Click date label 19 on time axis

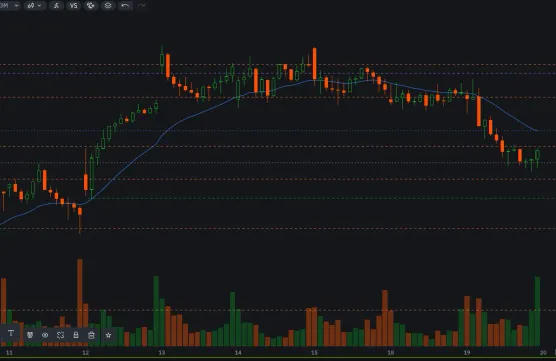tap(467, 352)
